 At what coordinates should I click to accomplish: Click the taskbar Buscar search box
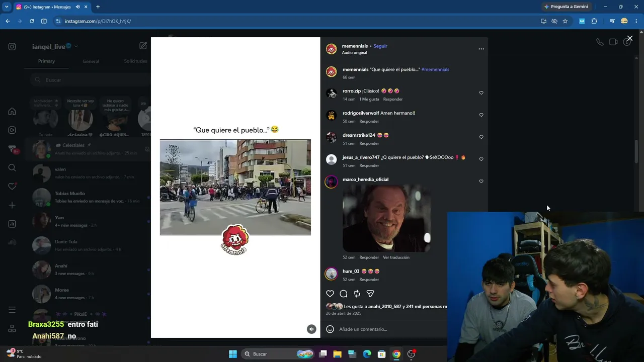(278, 354)
